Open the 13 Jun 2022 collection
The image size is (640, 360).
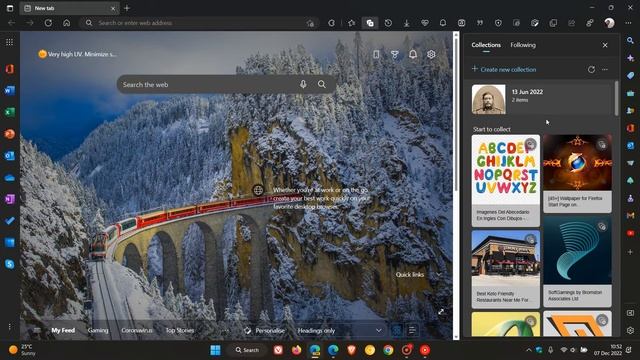(x=541, y=99)
